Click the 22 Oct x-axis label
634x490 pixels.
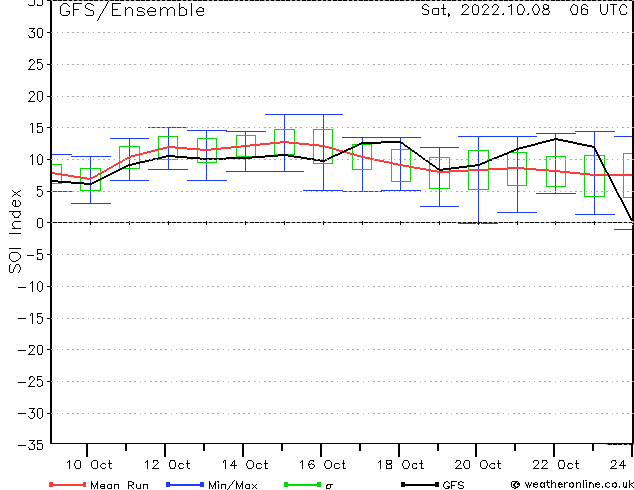556,465
